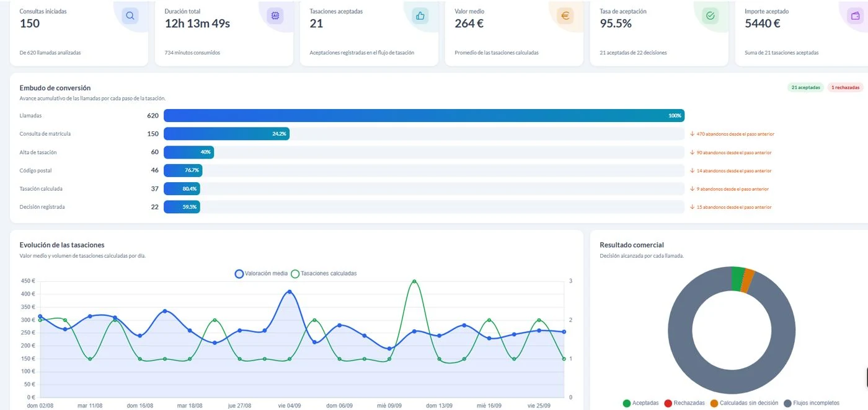Click the thumbs-up icon on Tasaciones aceptadas card

[x=420, y=16]
